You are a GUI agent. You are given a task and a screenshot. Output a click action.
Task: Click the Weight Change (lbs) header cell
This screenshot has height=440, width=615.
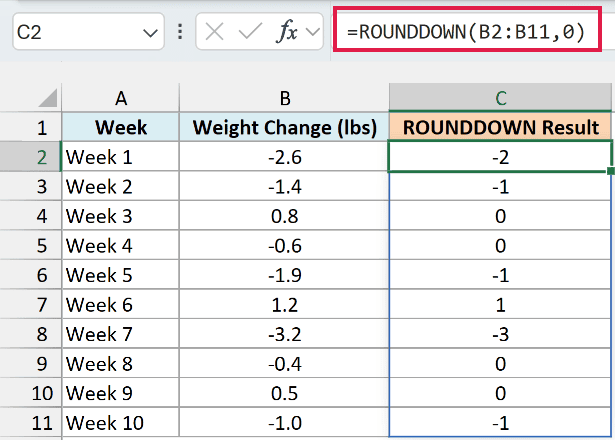pyautogui.click(x=284, y=127)
